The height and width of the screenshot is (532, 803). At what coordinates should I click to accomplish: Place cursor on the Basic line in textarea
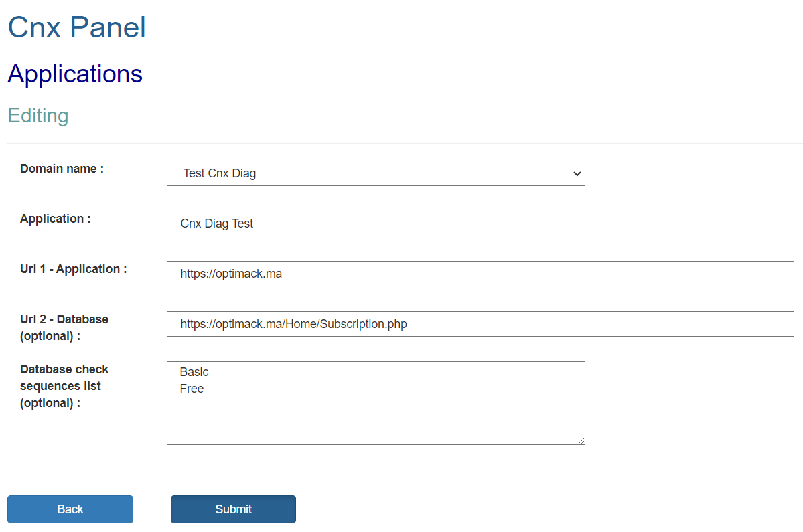[194, 372]
